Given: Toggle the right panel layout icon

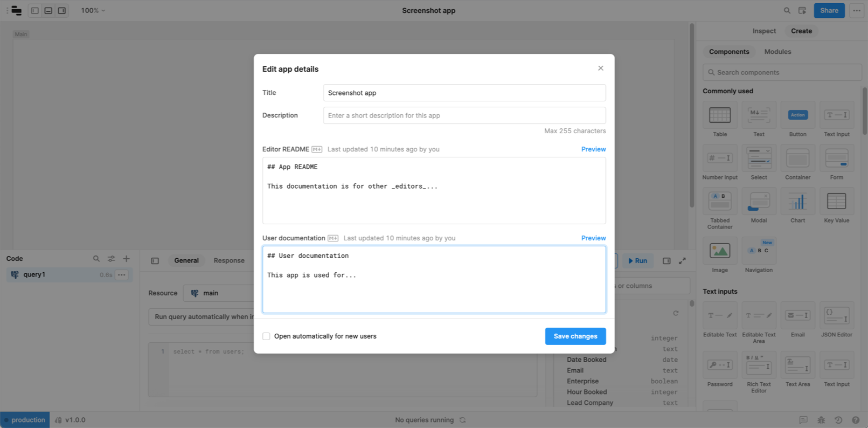Looking at the screenshot, I should pyautogui.click(x=62, y=10).
